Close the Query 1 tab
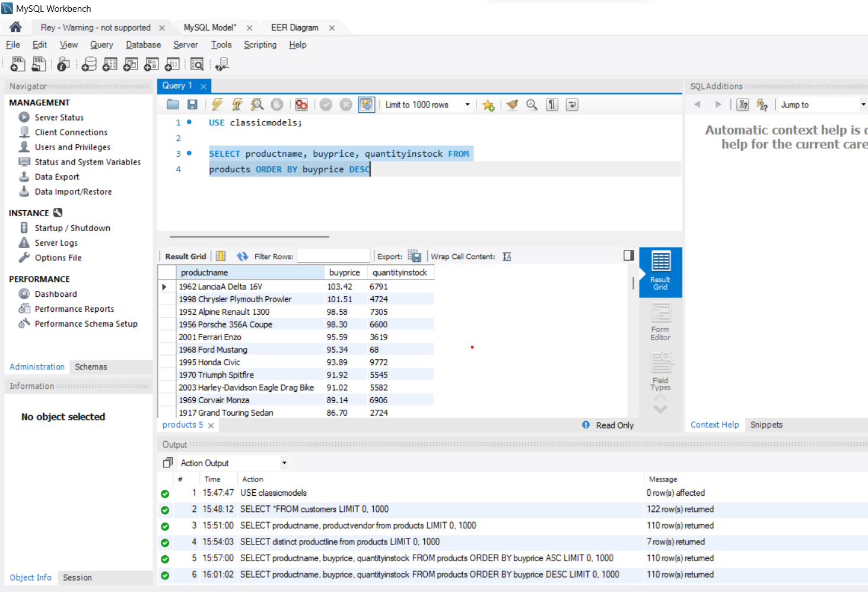 point(204,86)
